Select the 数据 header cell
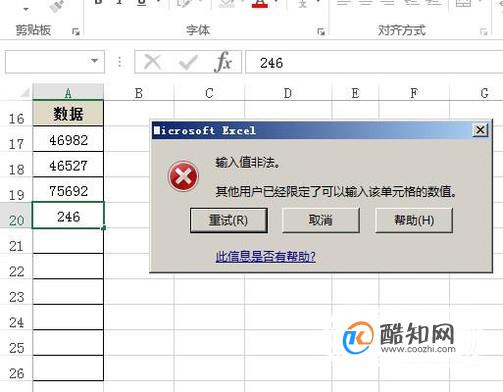This screenshot has height=392, width=503. (x=68, y=114)
